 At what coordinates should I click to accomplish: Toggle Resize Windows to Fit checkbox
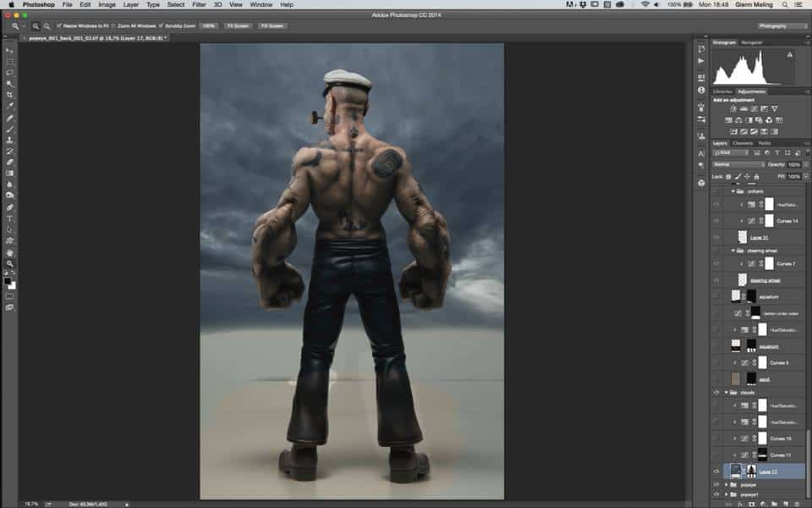coord(58,26)
